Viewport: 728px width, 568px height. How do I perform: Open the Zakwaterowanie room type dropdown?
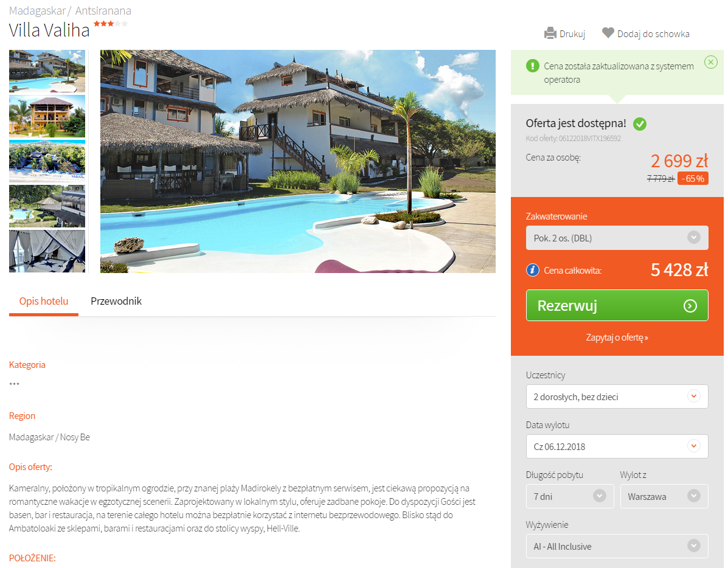pos(617,238)
